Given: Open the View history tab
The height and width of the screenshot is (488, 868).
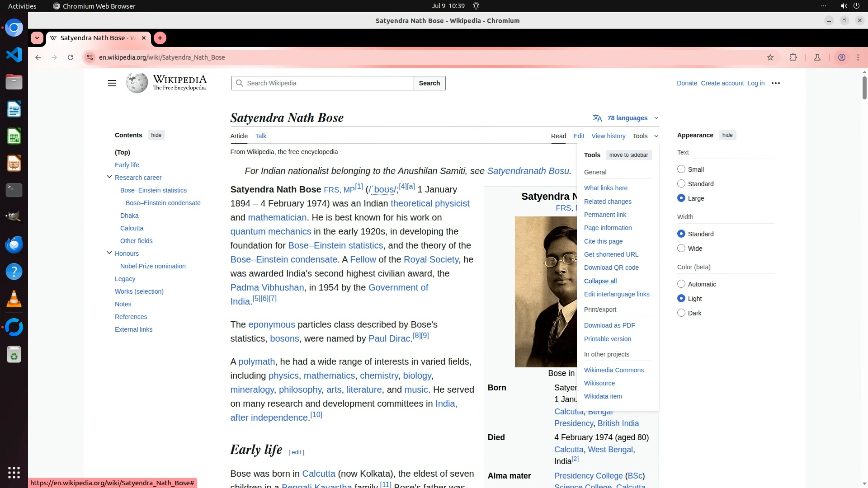Looking at the screenshot, I should click(x=608, y=136).
